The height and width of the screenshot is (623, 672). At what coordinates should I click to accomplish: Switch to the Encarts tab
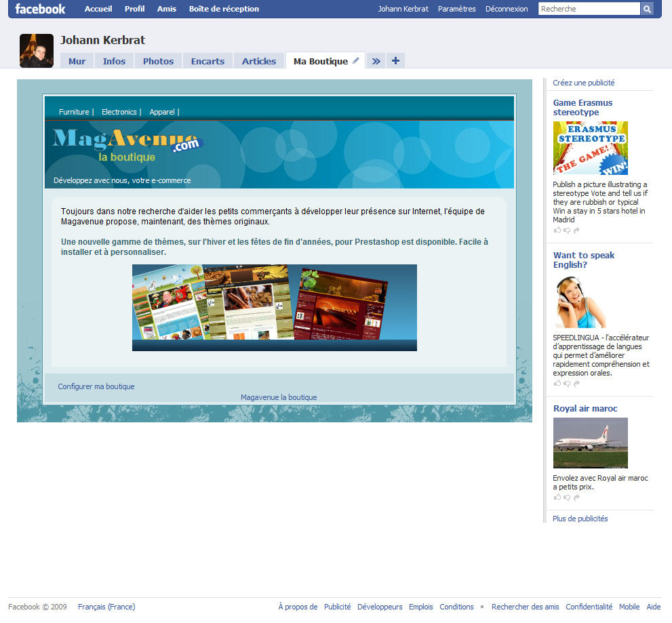pos(207,61)
